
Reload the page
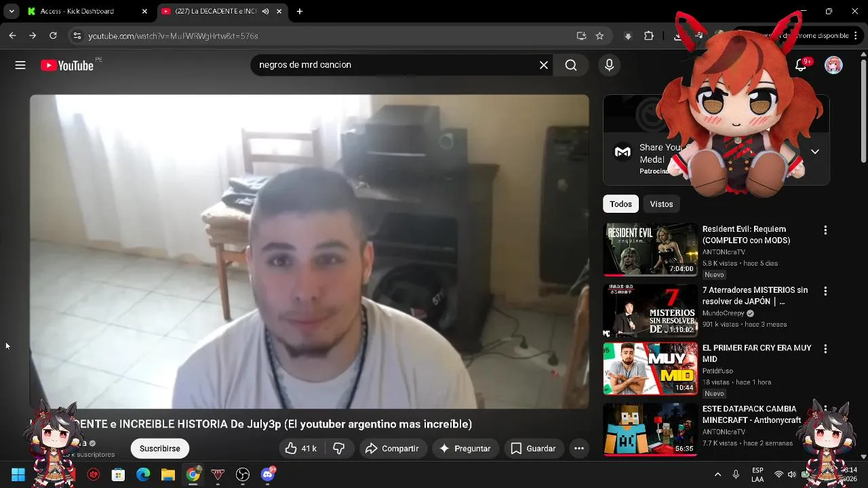point(53,36)
